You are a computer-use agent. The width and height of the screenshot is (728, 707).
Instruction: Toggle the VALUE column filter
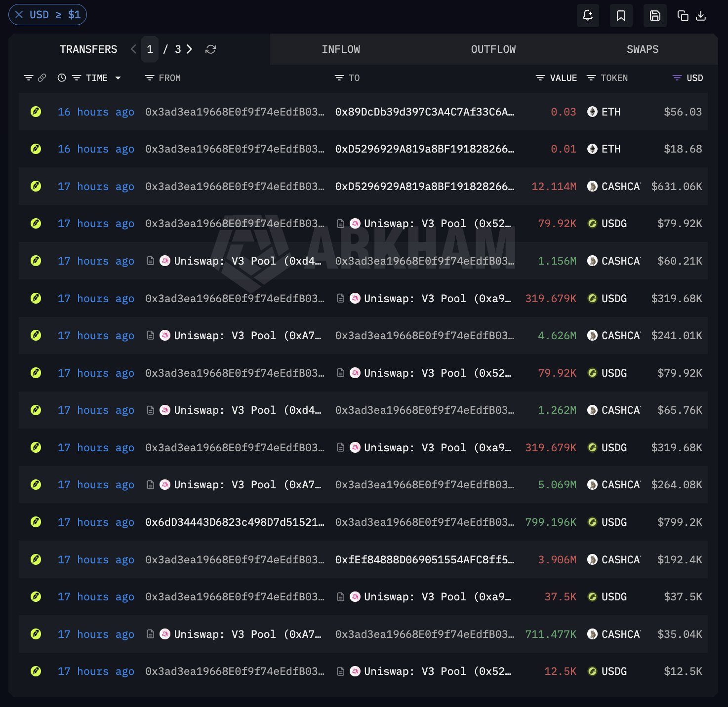[540, 78]
